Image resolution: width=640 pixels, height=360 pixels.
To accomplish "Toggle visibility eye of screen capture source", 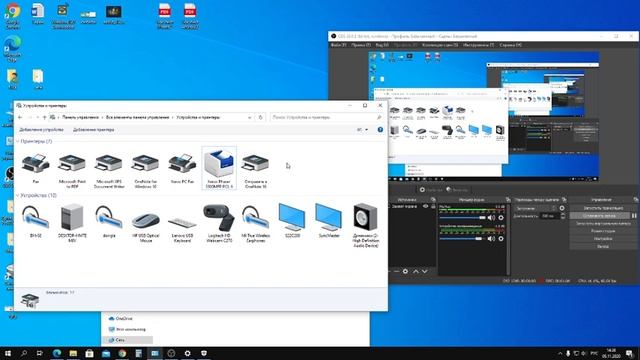I will (x=425, y=207).
